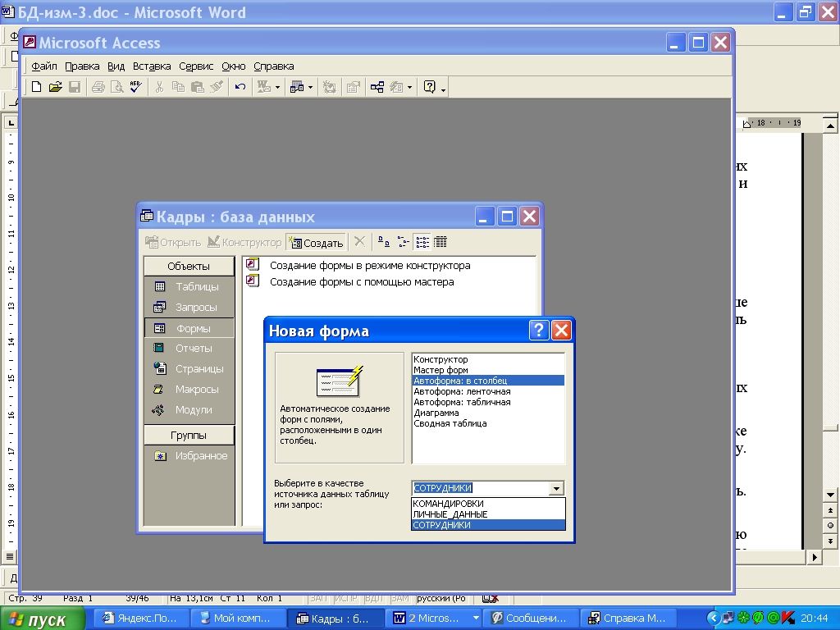Click the Relationships diagram icon
The width and height of the screenshot is (840, 630).
[377, 87]
